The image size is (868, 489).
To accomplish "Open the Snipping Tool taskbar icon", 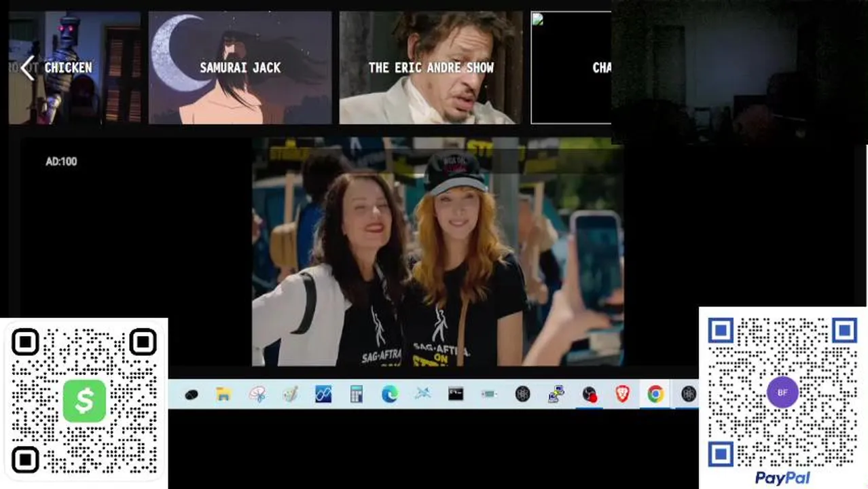I will pyautogui.click(x=257, y=394).
